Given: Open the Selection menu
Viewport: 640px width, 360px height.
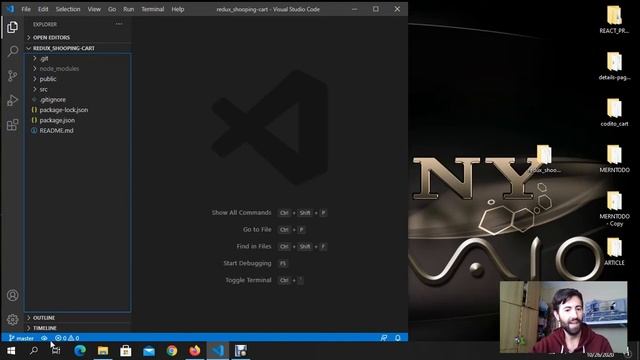Looking at the screenshot, I should [x=68, y=9].
